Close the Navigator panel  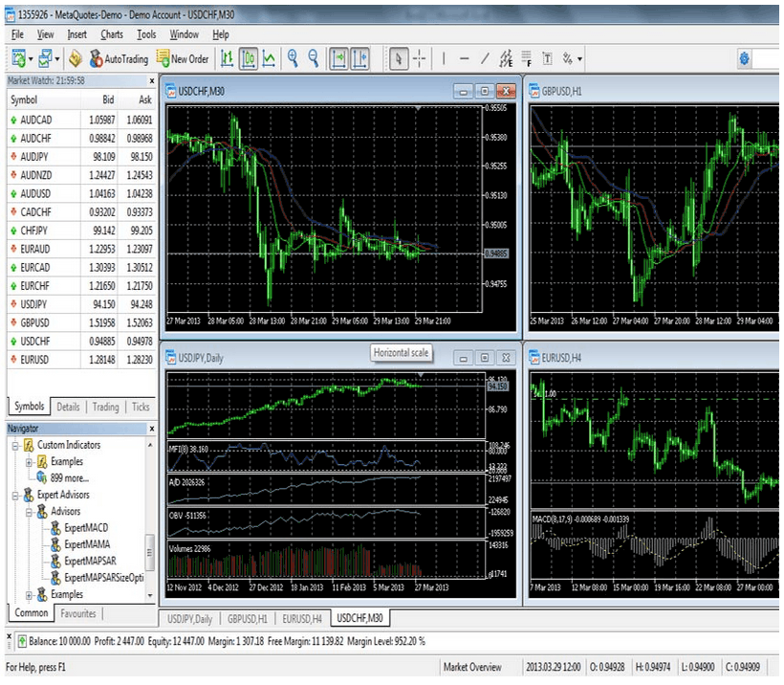pyautogui.click(x=152, y=429)
